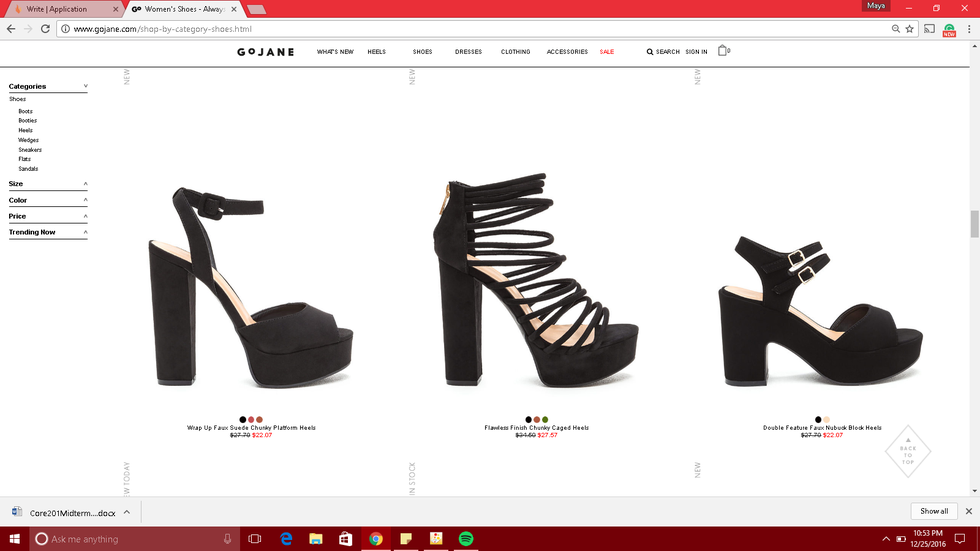Open the DRESSES menu
Image resolution: width=980 pixels, height=551 pixels.
[468, 52]
